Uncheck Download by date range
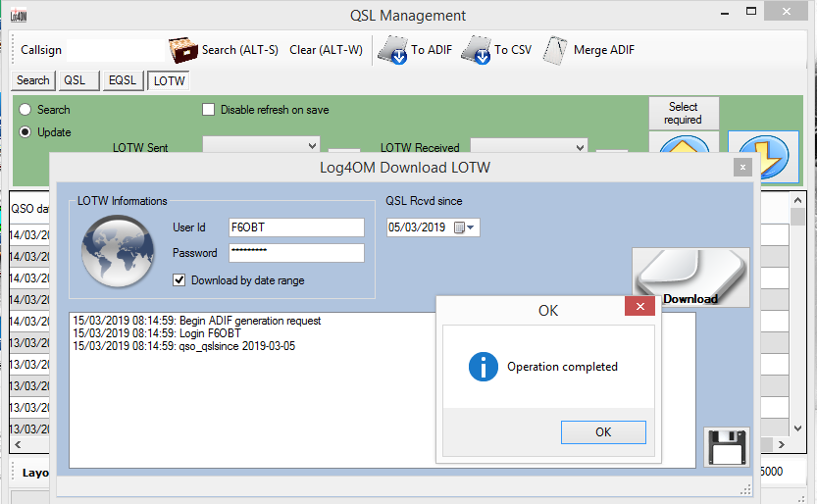 pos(179,280)
